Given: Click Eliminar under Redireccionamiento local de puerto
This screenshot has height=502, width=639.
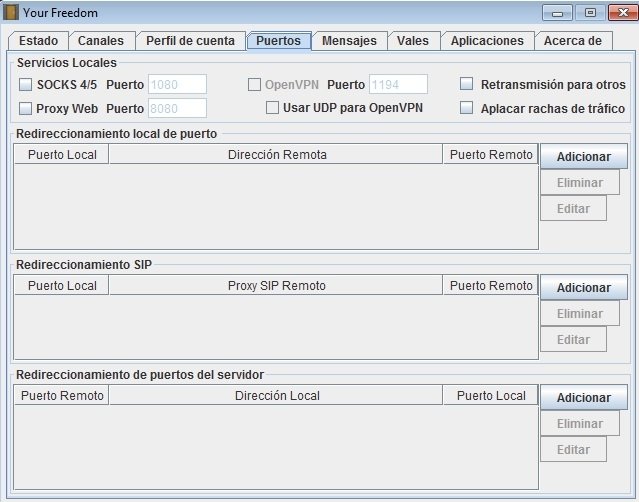Looking at the screenshot, I should click(580, 183).
